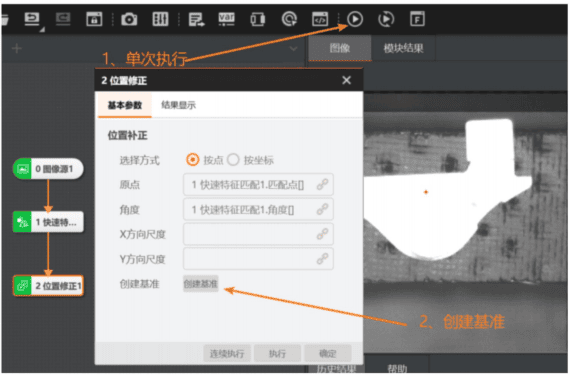The height and width of the screenshot is (375, 570).
Task: Expand the flow dropdown chevron near 图像 tab
Action: click(x=293, y=48)
